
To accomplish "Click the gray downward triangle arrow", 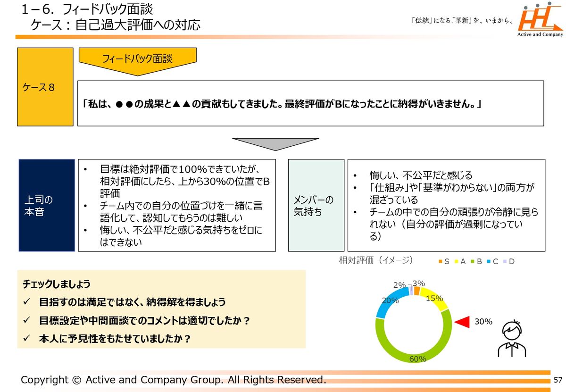I will (x=275, y=143).
